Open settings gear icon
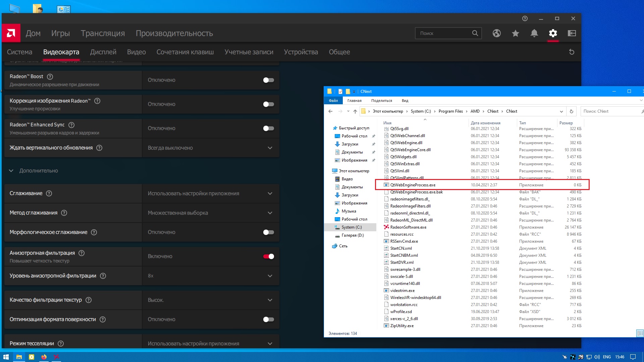This screenshot has height=362, width=644. pos(553,33)
